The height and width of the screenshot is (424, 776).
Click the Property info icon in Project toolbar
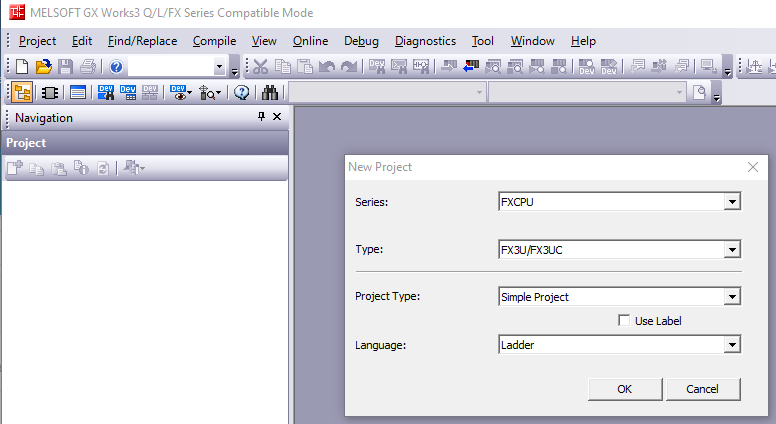pos(81,168)
